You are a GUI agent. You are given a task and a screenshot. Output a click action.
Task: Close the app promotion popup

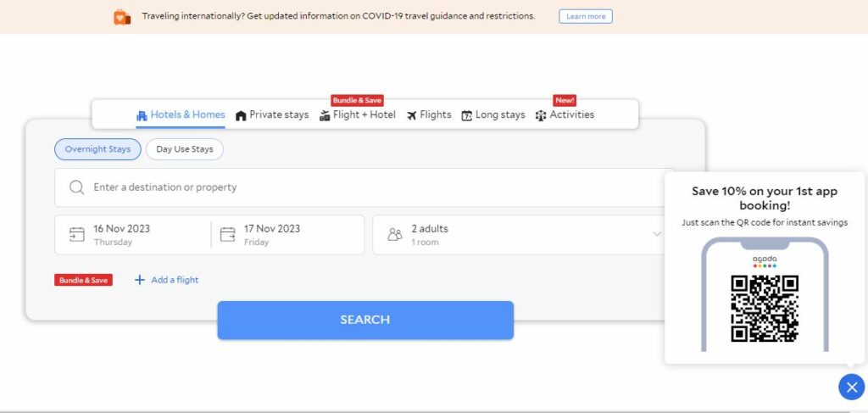[851, 387]
